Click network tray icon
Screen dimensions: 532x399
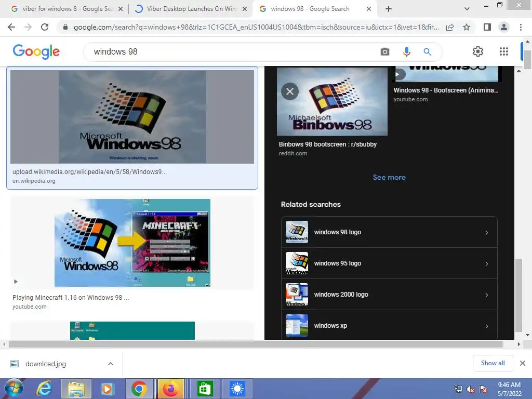click(x=458, y=389)
